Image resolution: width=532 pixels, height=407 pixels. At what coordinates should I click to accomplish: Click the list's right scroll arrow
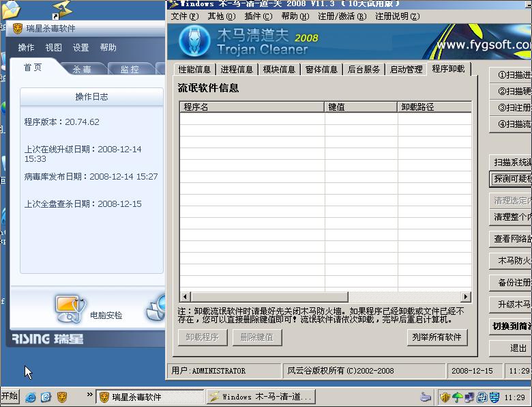[466, 296]
